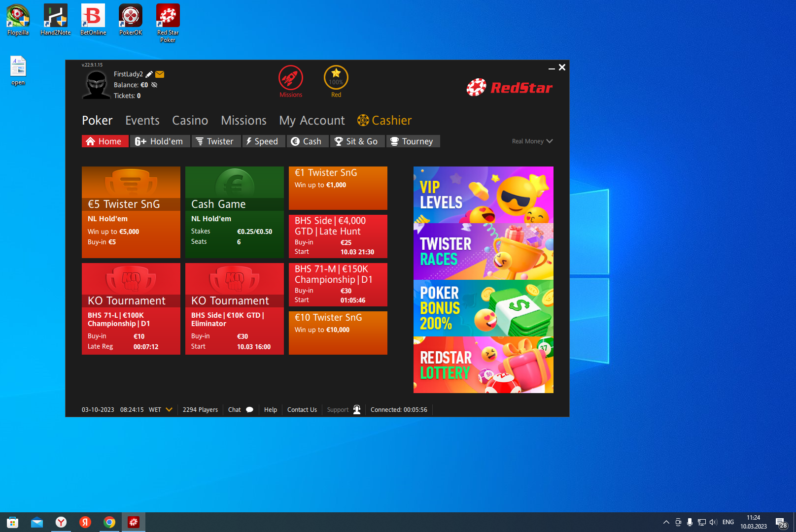Screen dimensions: 796x532
Task: Open the Cash Game NL Hold'em tile
Action: coord(235,212)
